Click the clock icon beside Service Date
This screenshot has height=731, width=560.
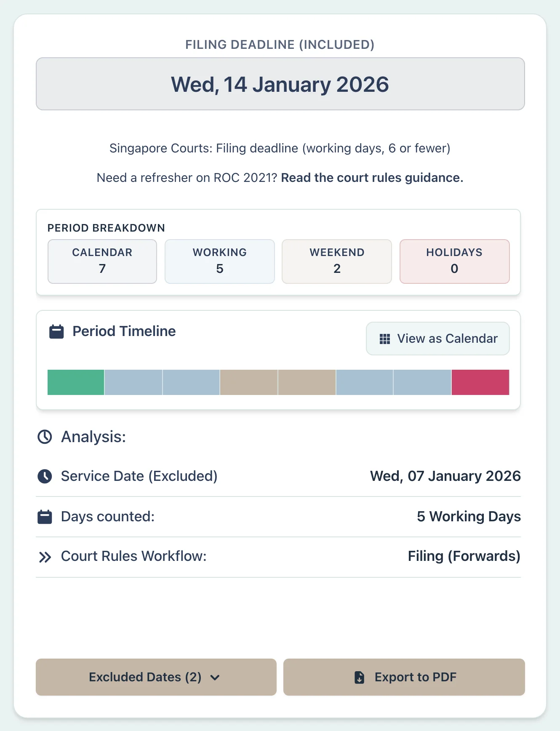[x=44, y=476]
